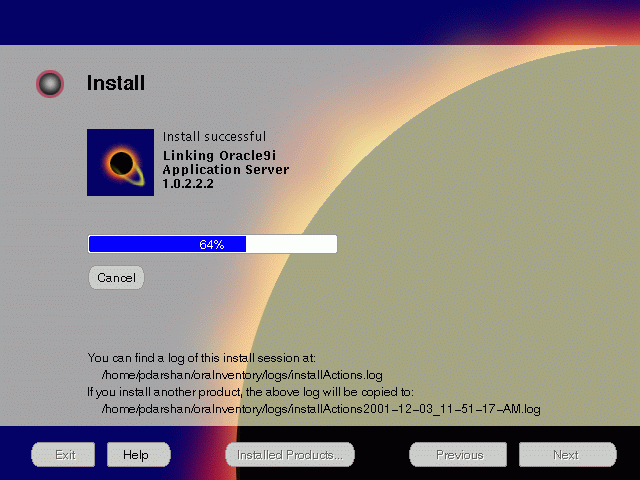
Task: Click the Oracle eclipse product image
Action: (120, 162)
